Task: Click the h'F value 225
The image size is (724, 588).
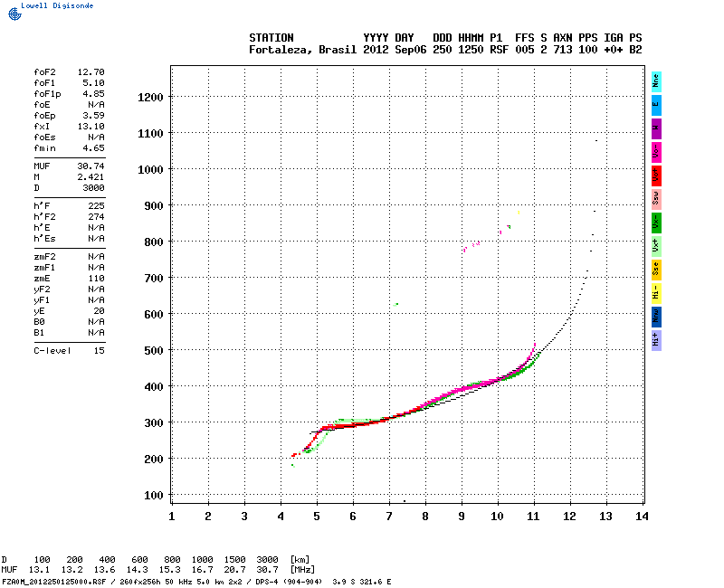Action: [x=97, y=206]
